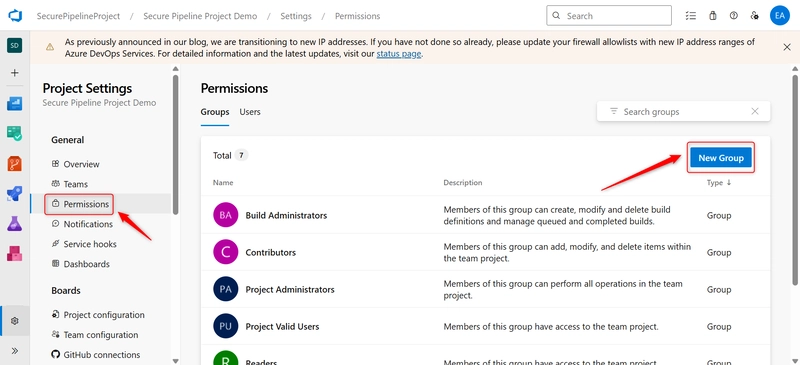800x365 pixels.
Task: Open the Overview hub icon in the sidebar
Action: point(14,104)
